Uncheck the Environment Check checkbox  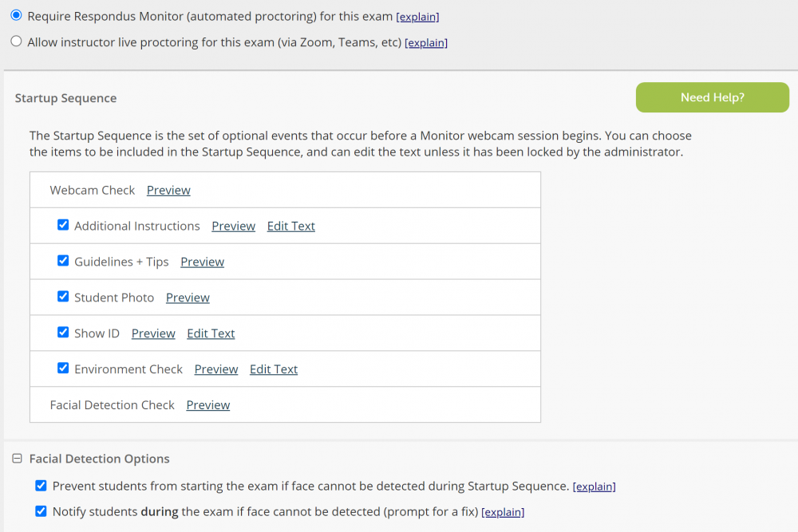pos(63,368)
